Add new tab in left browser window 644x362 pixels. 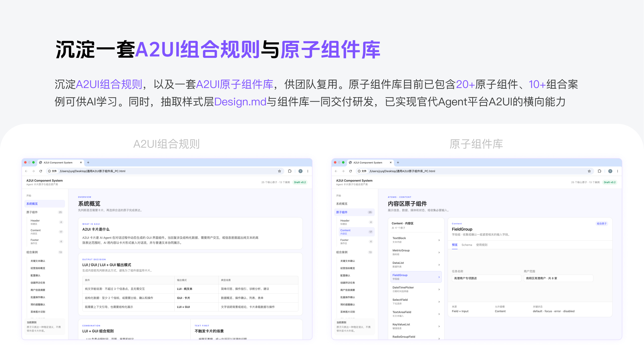(x=88, y=163)
